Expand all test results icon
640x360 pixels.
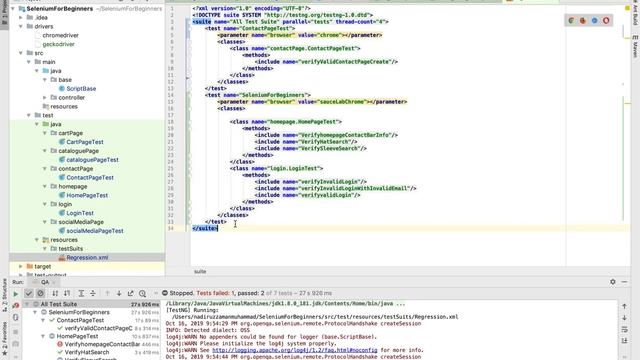point(81,293)
